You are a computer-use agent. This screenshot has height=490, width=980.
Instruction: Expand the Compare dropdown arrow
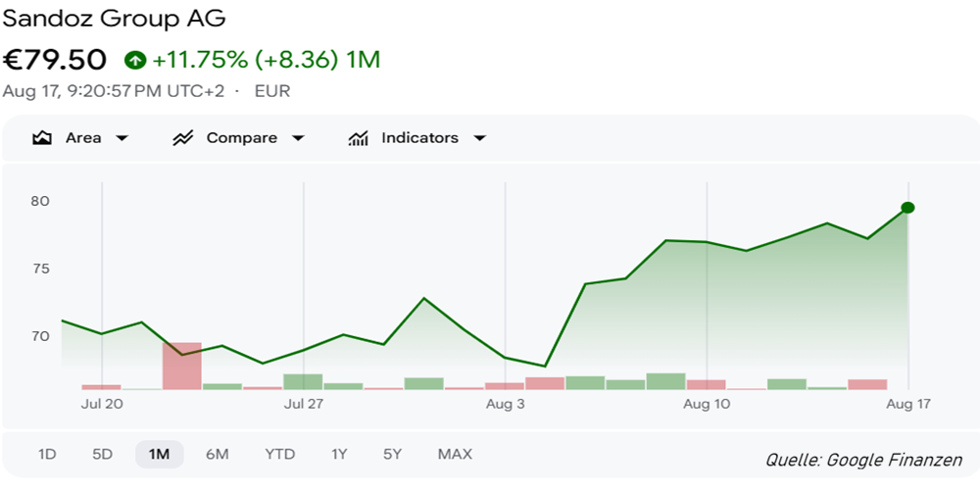[x=298, y=138]
